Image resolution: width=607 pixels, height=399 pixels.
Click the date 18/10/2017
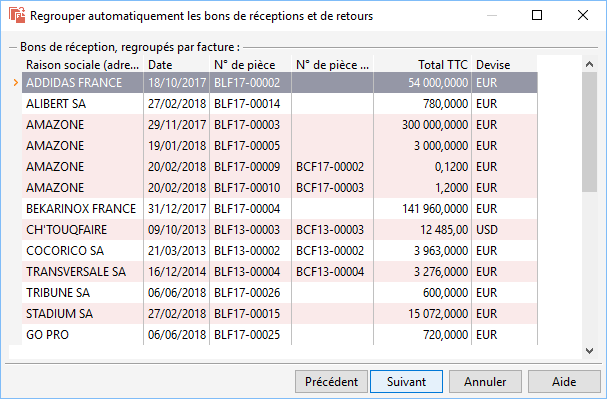click(177, 82)
